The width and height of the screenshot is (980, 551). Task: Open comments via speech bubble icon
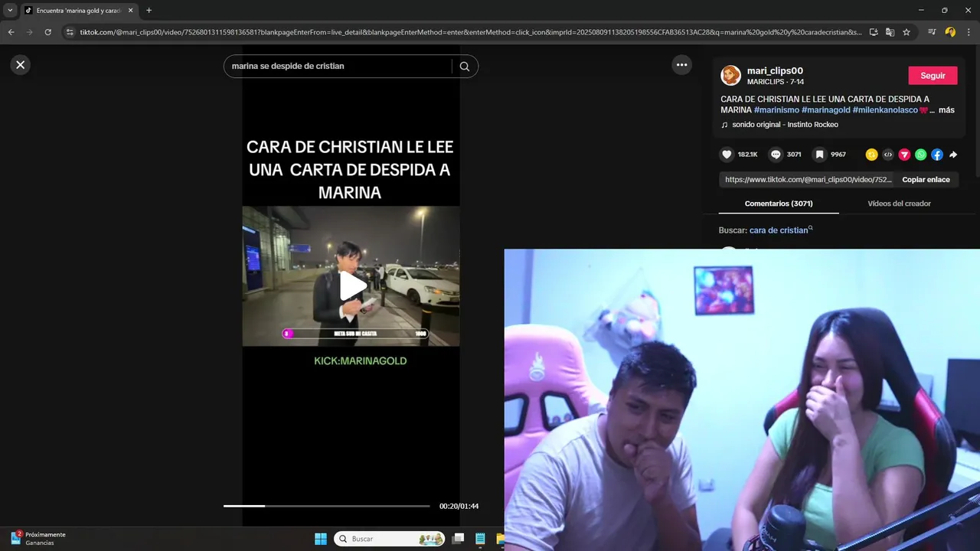coord(776,155)
